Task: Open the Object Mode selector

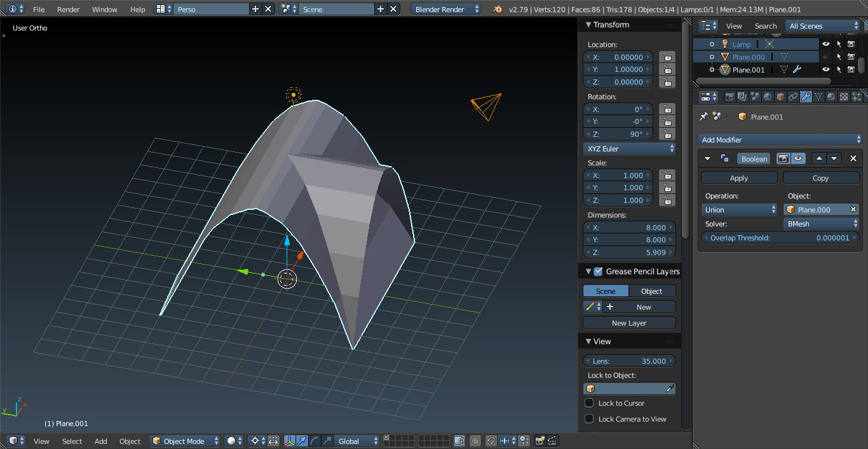Action: [185, 441]
